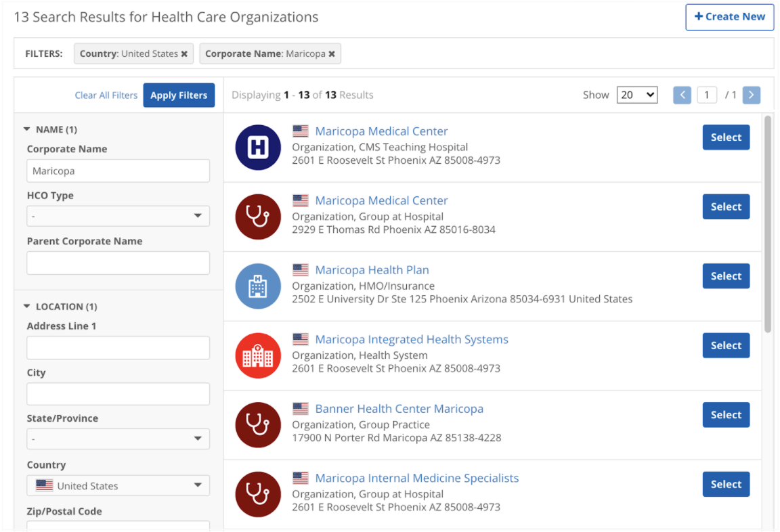Screen dimensions: 780x532
Task: Click the HMO building icon for Maricopa Health Plan
Action: tap(258, 286)
